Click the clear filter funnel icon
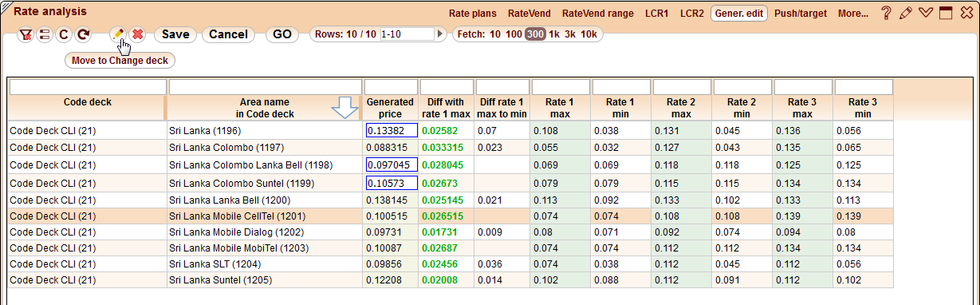This screenshot has height=305, width=980. click(x=26, y=35)
